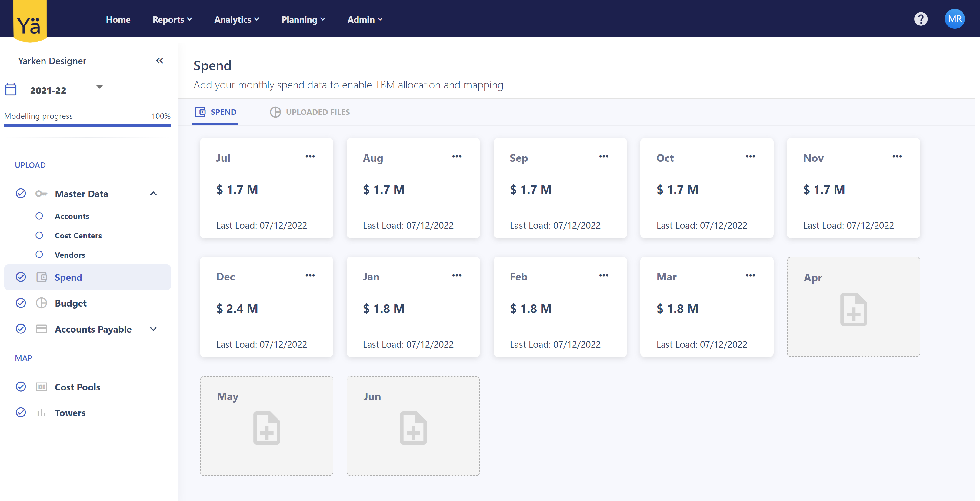The height and width of the screenshot is (501, 980).
Task: Open the Dec card options menu
Action: pos(310,275)
